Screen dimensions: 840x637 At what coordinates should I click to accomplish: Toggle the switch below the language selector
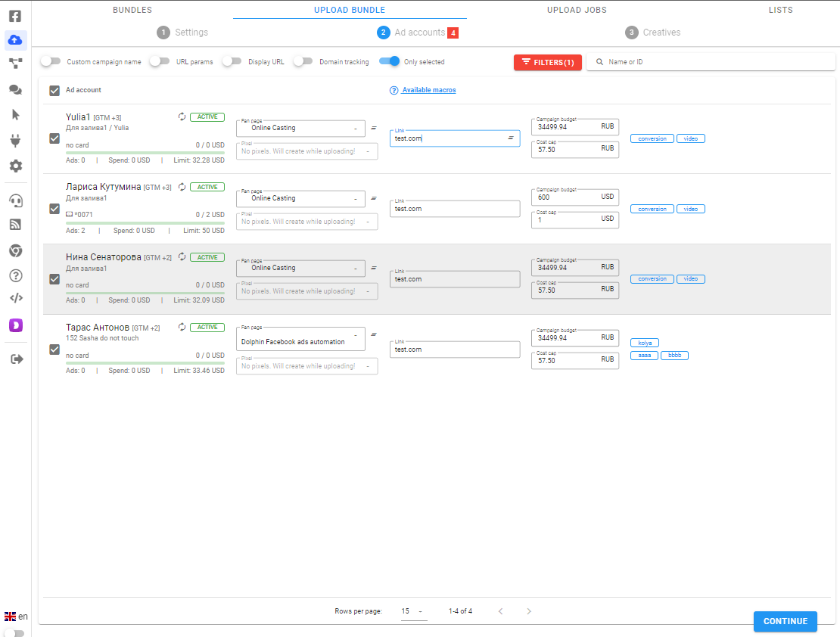[x=14, y=633]
